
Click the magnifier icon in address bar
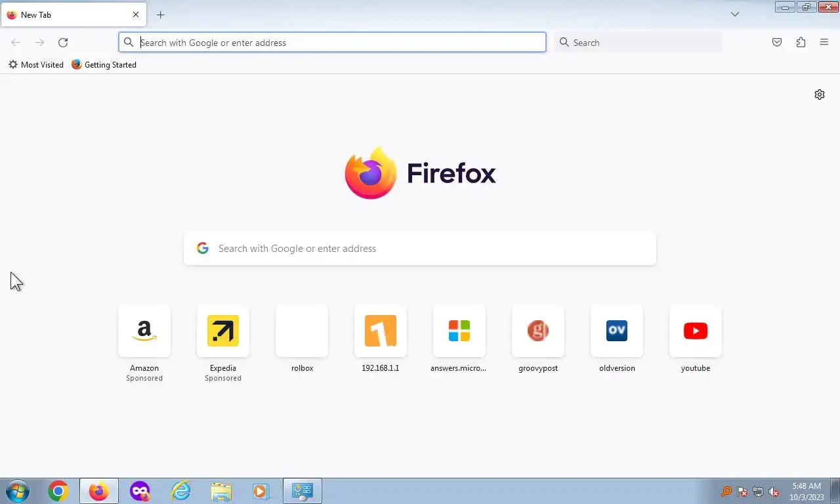click(x=129, y=43)
